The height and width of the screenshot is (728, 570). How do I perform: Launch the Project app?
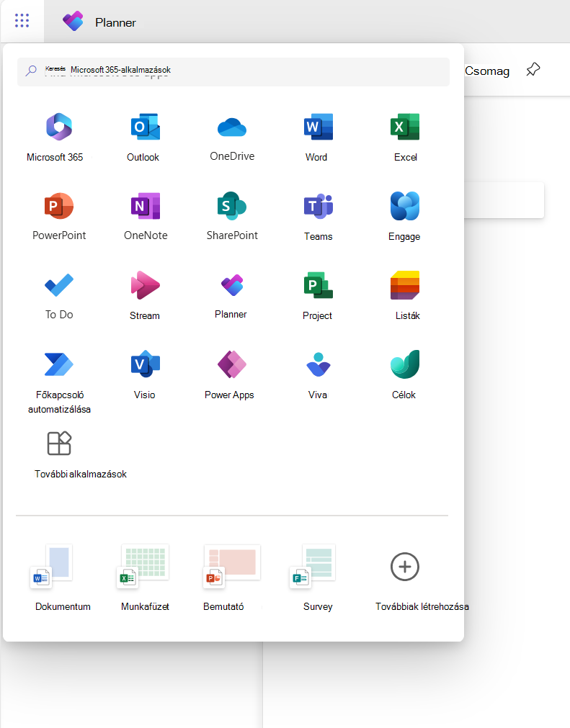pos(318,295)
